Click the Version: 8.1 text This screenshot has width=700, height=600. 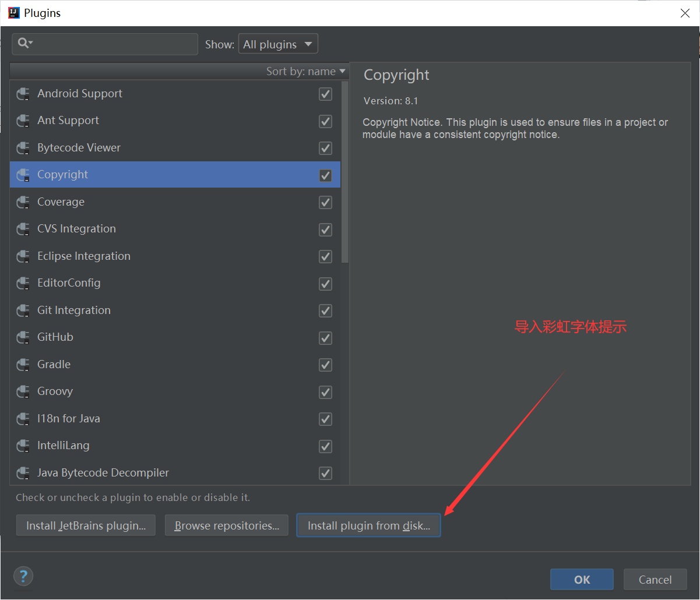coord(391,101)
